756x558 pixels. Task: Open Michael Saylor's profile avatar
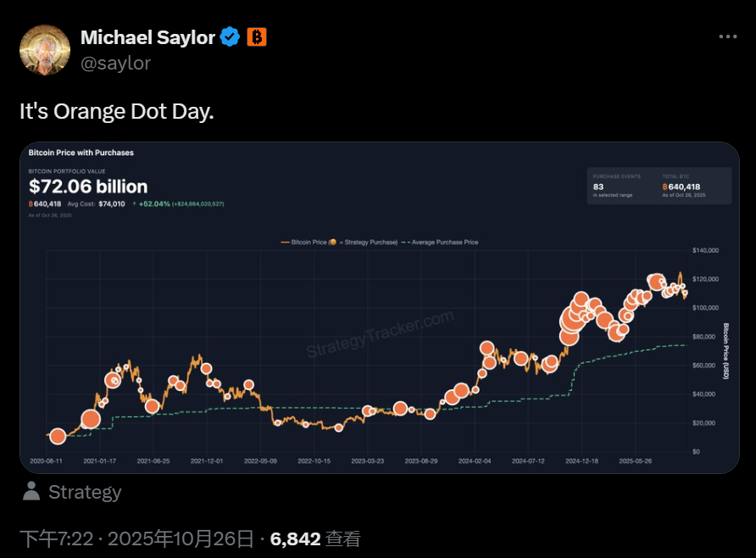(x=45, y=50)
